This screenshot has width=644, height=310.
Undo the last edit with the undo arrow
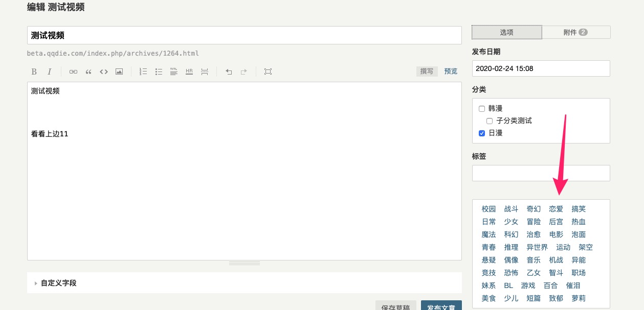[229, 71]
